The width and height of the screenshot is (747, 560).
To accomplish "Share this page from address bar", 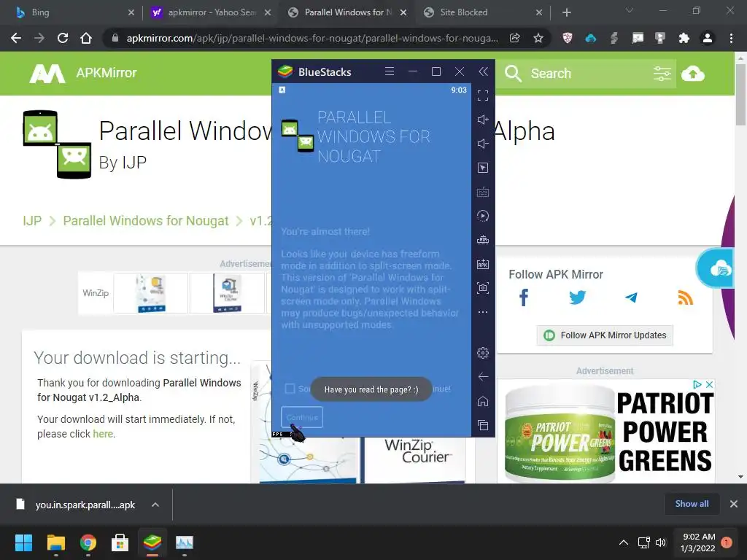I will (514, 38).
